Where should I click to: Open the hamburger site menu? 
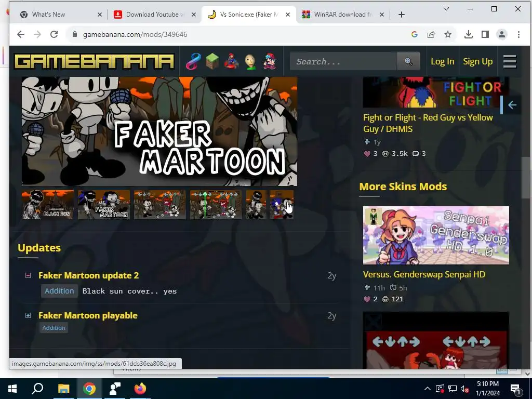(x=510, y=61)
